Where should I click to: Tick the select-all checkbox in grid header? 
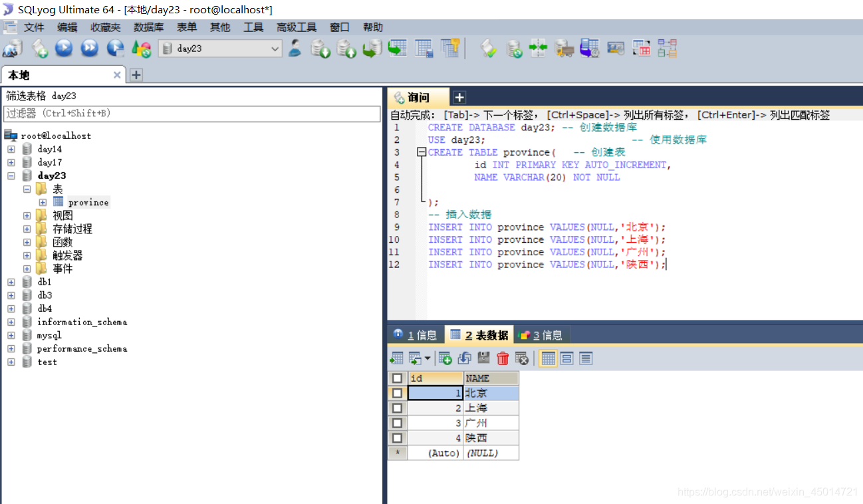(397, 378)
